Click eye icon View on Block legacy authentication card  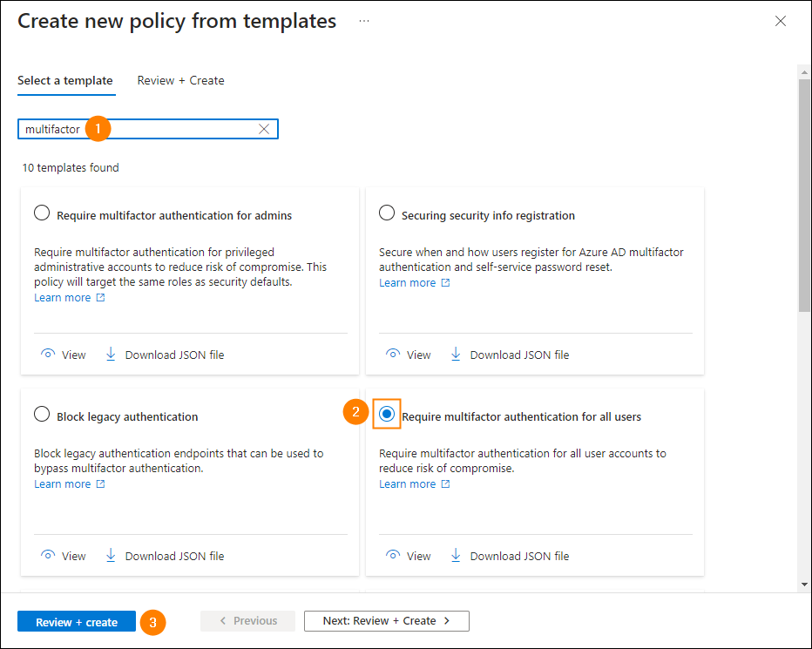pos(48,555)
